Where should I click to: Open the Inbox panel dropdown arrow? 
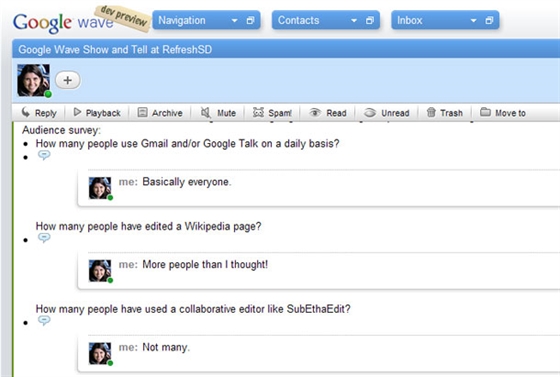tap(474, 21)
